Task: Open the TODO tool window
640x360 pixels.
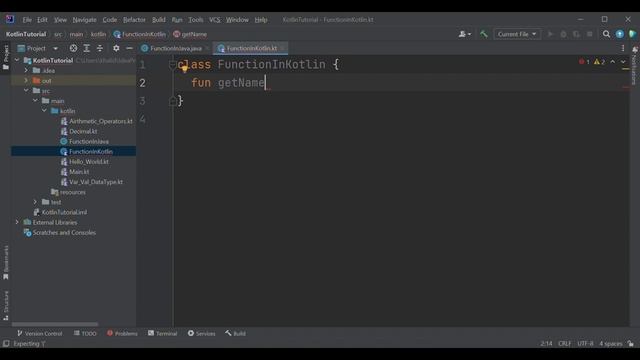Action: coord(85,333)
